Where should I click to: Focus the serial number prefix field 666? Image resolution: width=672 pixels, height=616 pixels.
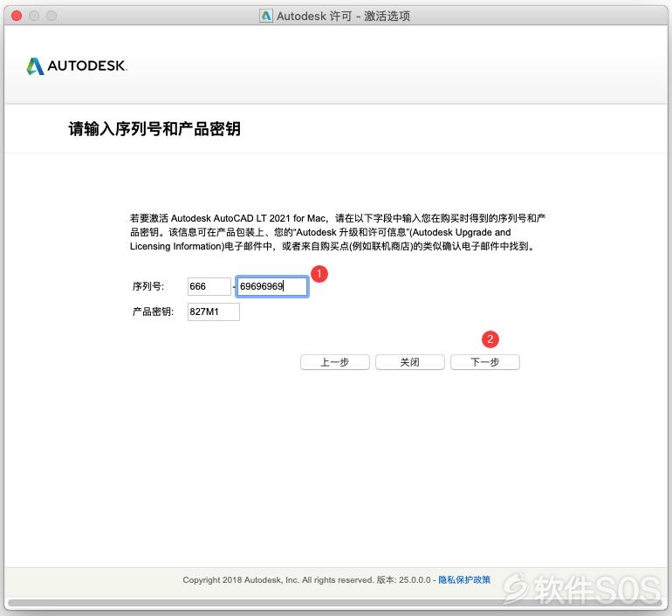pyautogui.click(x=209, y=286)
